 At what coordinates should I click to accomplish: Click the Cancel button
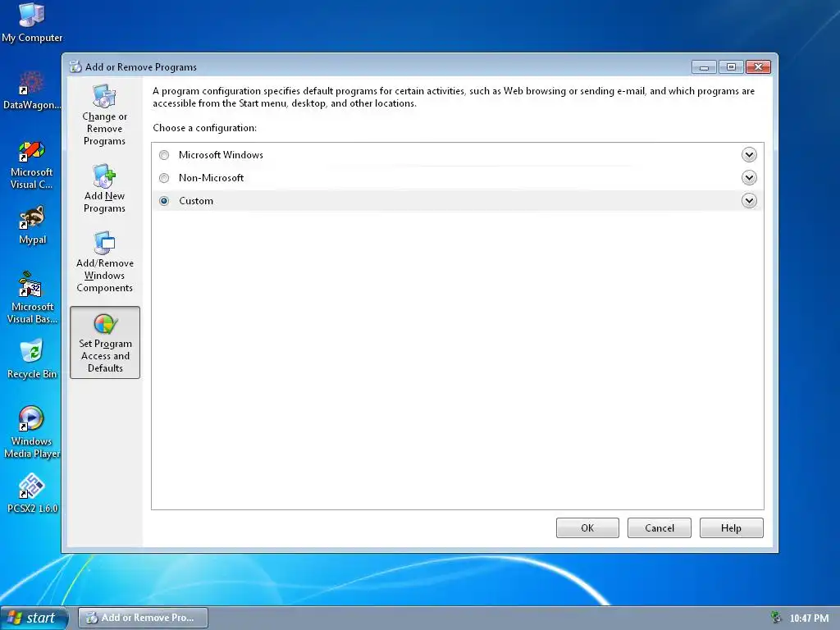coord(659,527)
